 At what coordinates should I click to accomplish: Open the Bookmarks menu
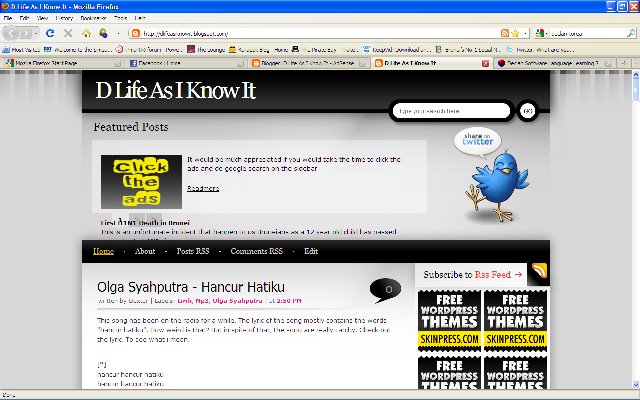(93, 18)
